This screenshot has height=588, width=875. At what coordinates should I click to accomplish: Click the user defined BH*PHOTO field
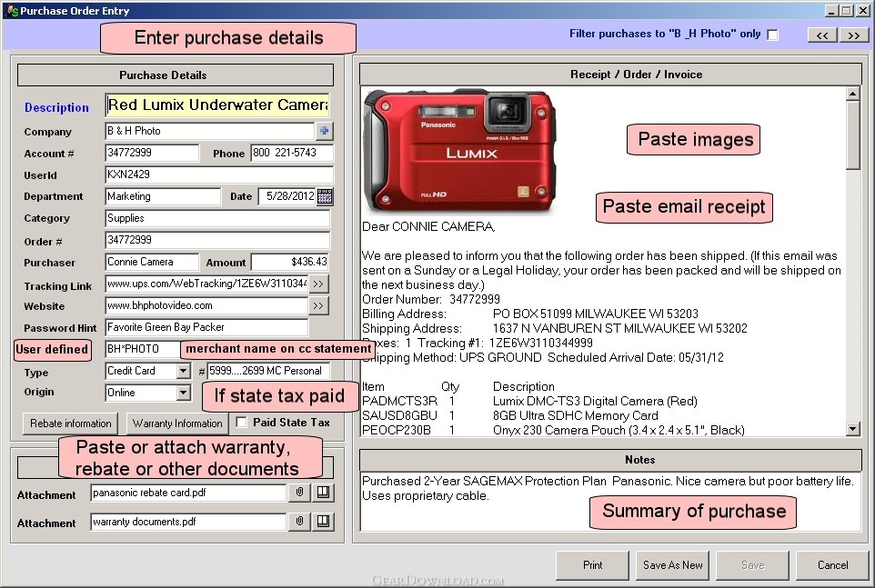point(142,349)
